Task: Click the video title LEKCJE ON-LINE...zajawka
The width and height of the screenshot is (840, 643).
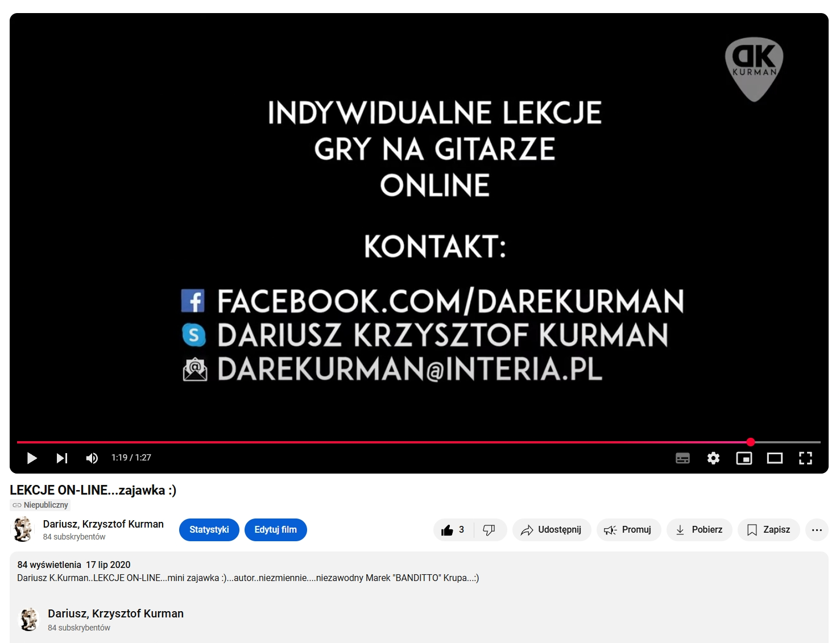Action: tap(93, 490)
